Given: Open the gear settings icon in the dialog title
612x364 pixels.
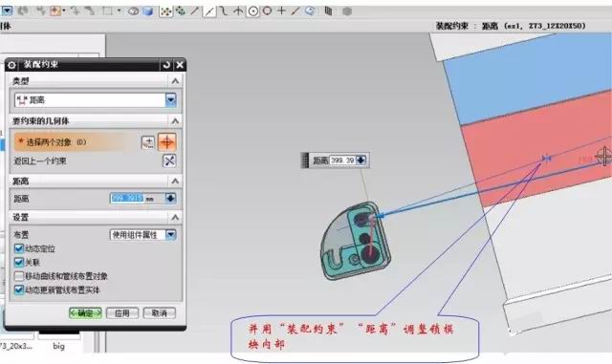Looking at the screenshot, I should 11,65.
